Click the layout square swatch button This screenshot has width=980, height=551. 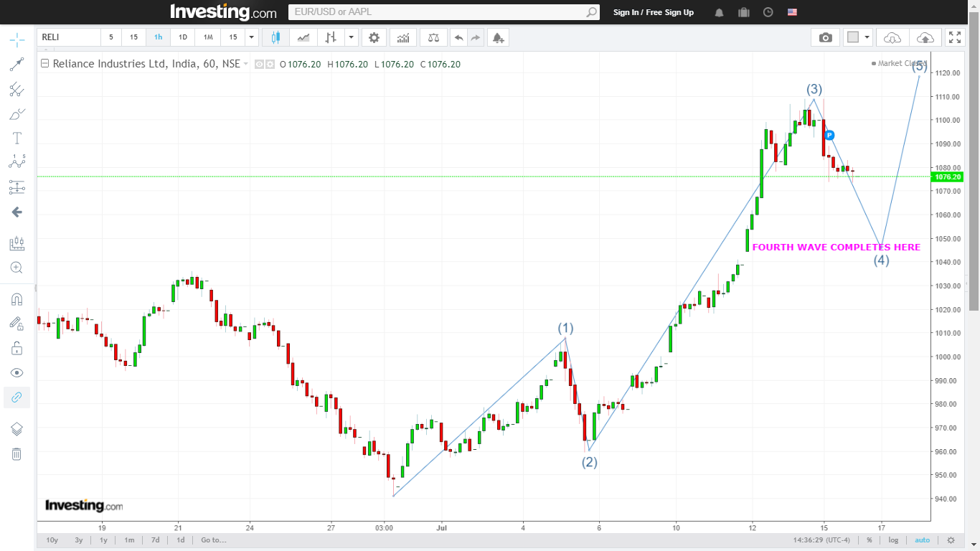(853, 37)
